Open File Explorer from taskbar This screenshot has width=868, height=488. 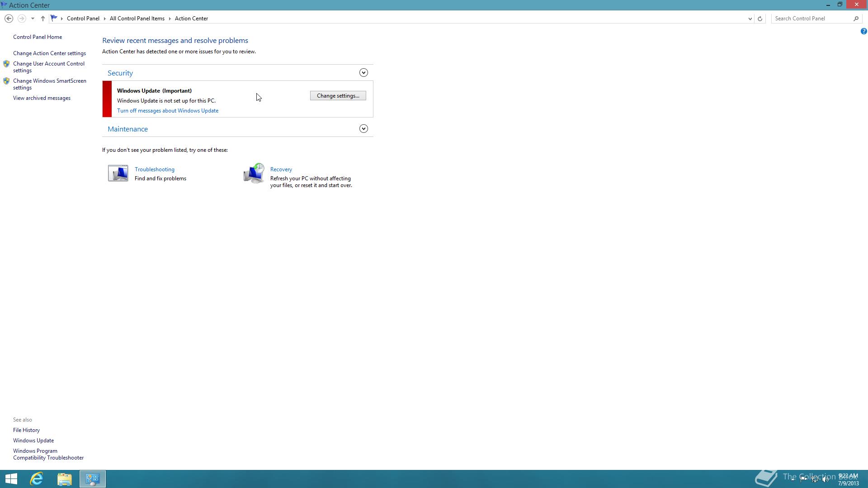[x=65, y=479]
